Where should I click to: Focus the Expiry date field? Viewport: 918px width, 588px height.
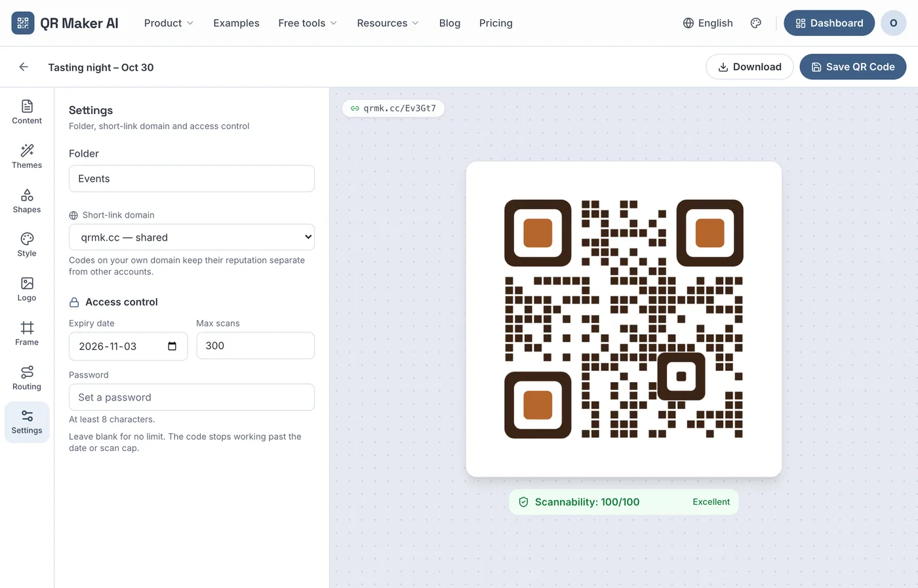128,346
